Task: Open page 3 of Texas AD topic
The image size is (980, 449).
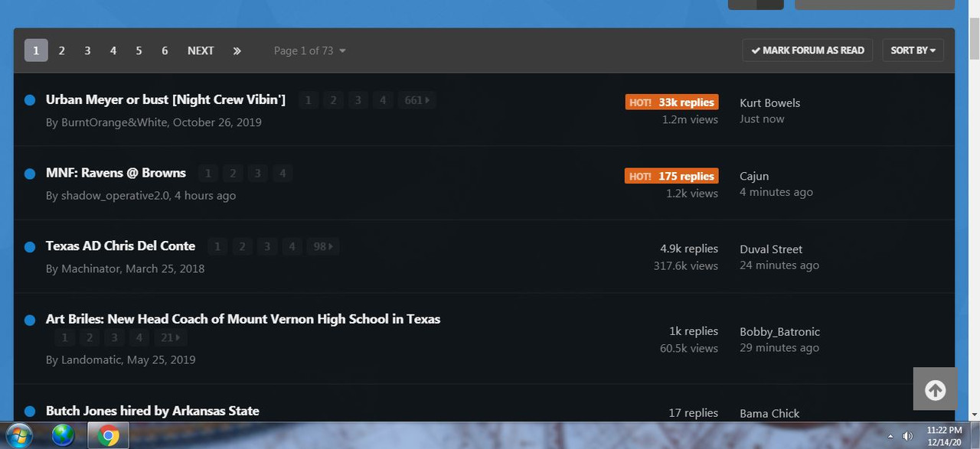Action: (x=267, y=246)
